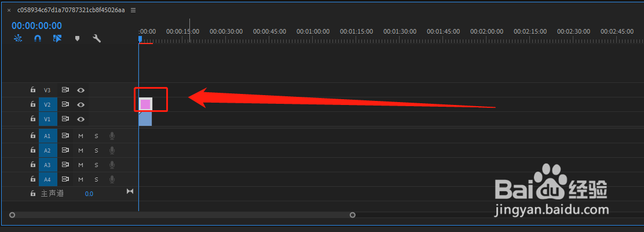Toggle the A3 track targeting button
This screenshot has height=232, width=644.
[47, 165]
